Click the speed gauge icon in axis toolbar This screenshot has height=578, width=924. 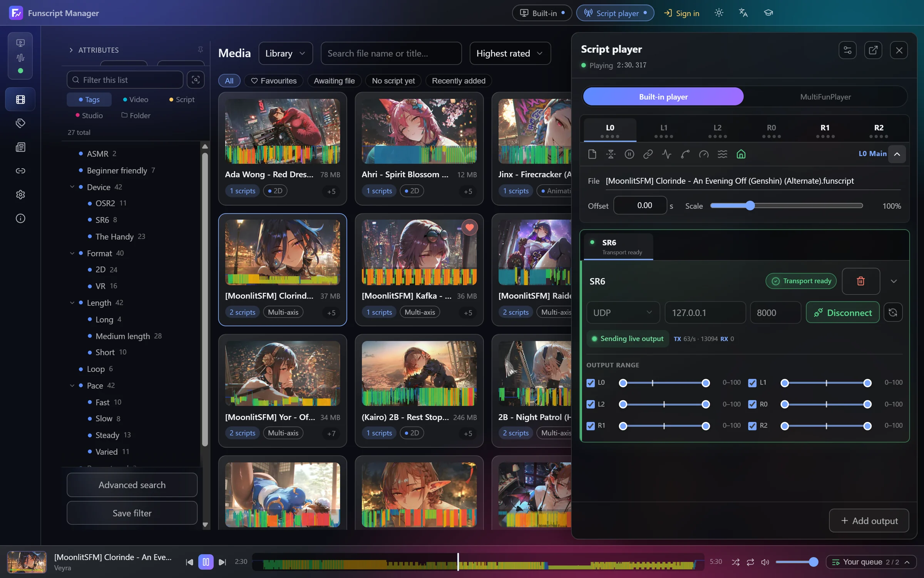[704, 154]
